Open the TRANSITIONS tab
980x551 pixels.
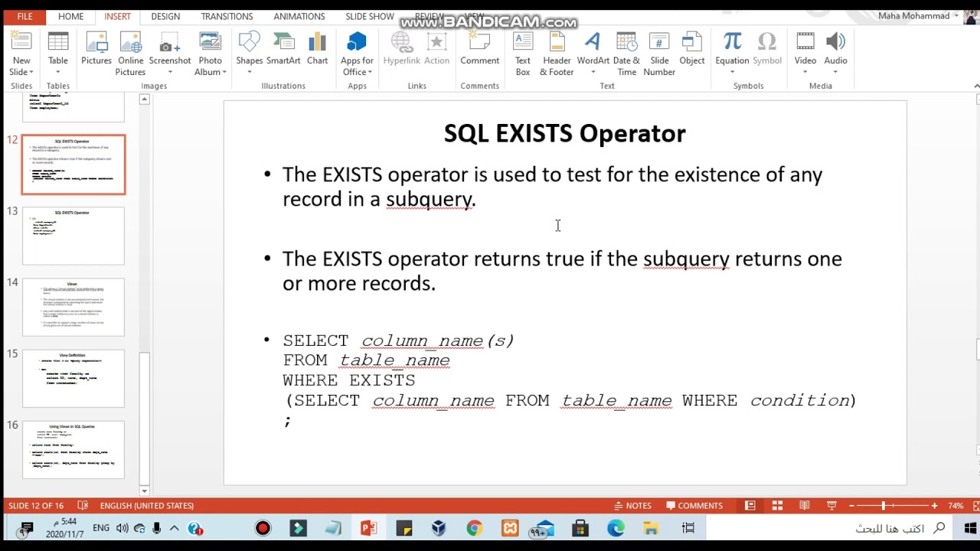point(227,16)
